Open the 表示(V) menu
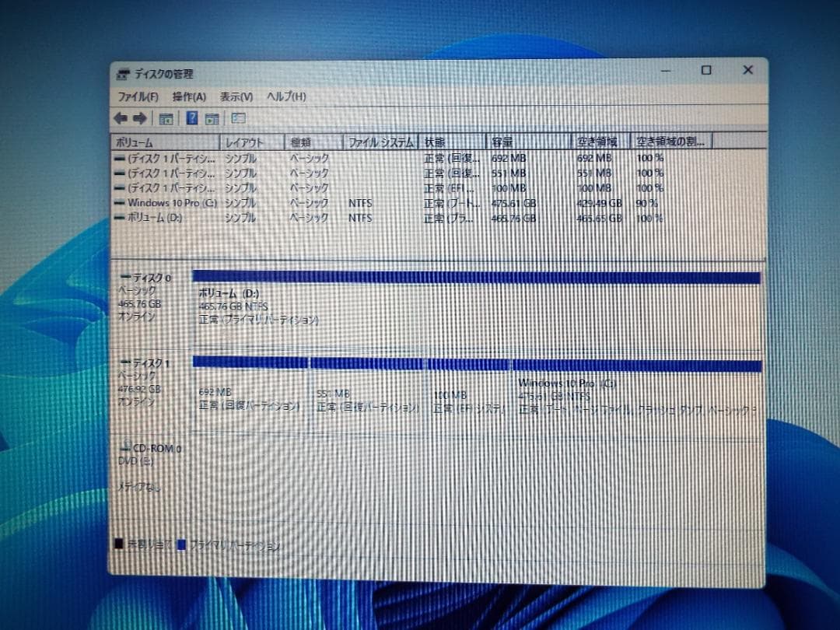The width and height of the screenshot is (840, 630). click(237, 96)
